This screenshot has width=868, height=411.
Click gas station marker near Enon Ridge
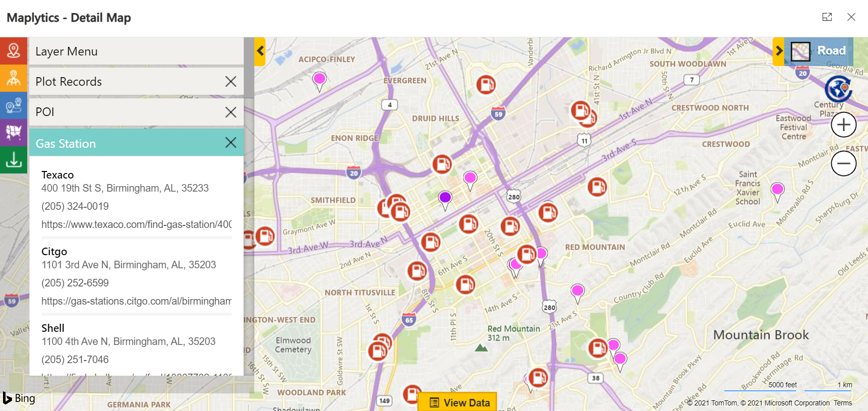[x=442, y=164]
